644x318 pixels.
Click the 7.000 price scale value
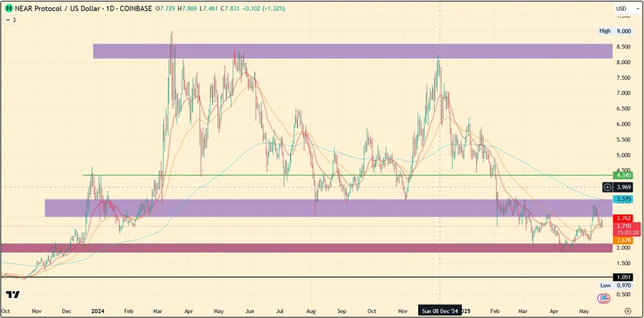click(x=623, y=93)
